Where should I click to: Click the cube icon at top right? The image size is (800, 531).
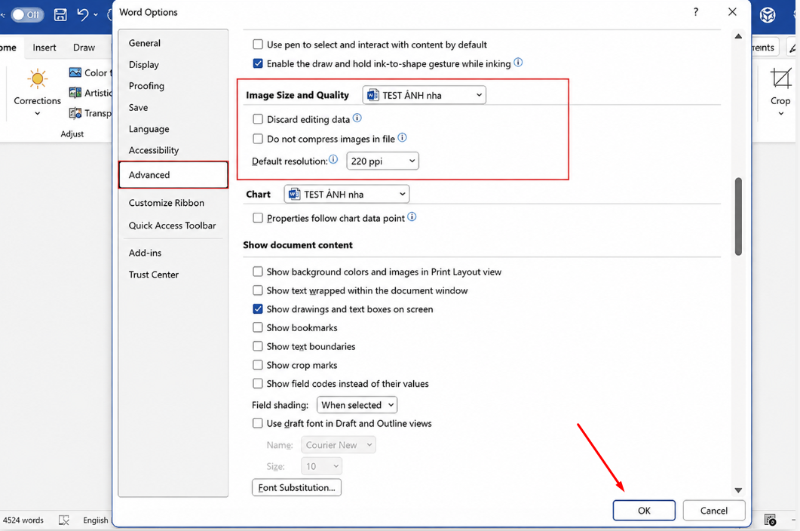tap(767, 15)
